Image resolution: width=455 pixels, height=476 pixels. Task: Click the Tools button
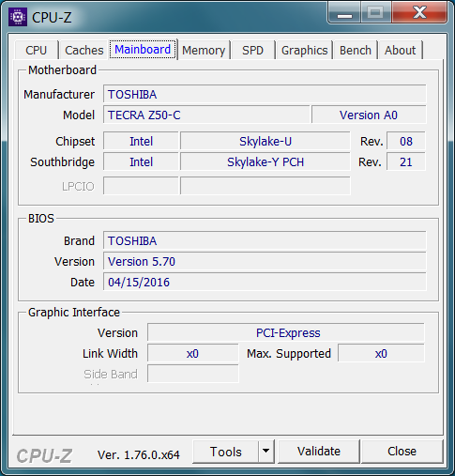click(226, 452)
